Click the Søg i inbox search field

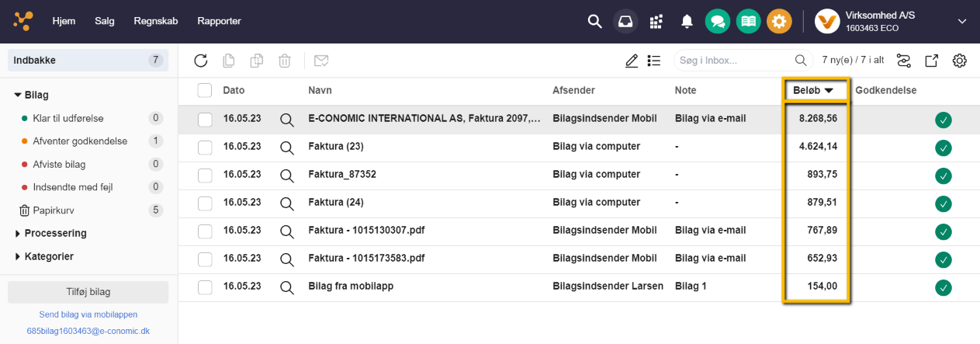pyautogui.click(x=732, y=61)
